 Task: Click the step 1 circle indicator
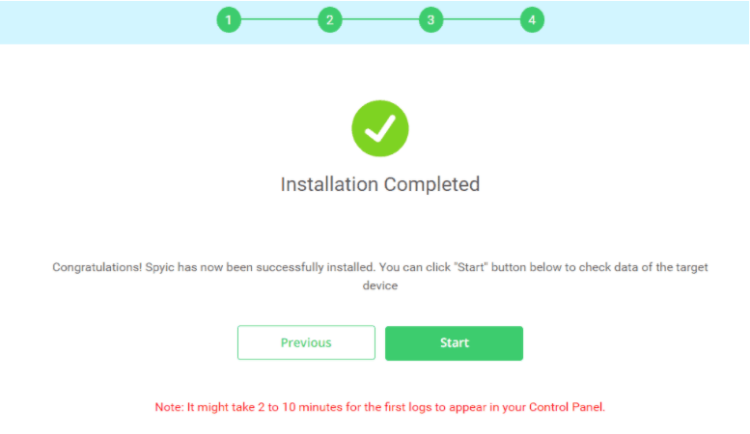click(x=229, y=20)
